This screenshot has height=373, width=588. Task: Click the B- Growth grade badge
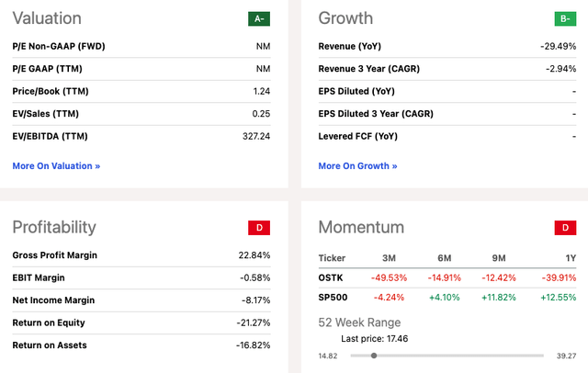tap(567, 18)
